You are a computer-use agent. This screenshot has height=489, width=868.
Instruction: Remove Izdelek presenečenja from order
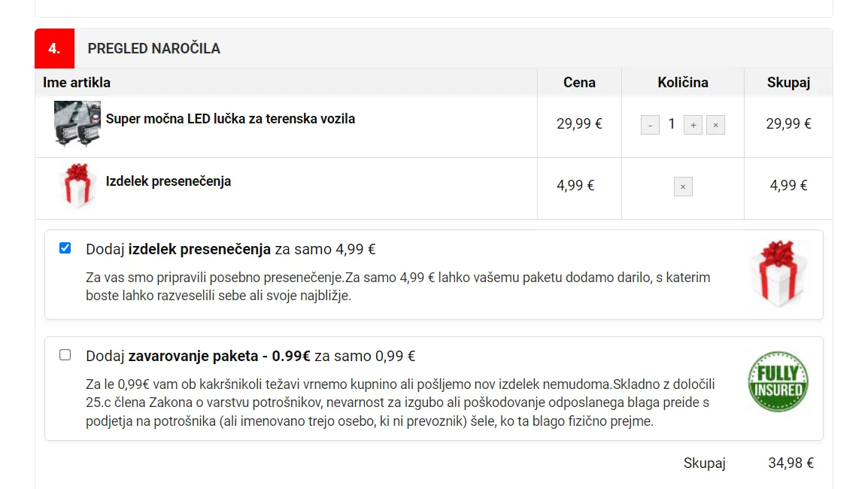(x=683, y=187)
